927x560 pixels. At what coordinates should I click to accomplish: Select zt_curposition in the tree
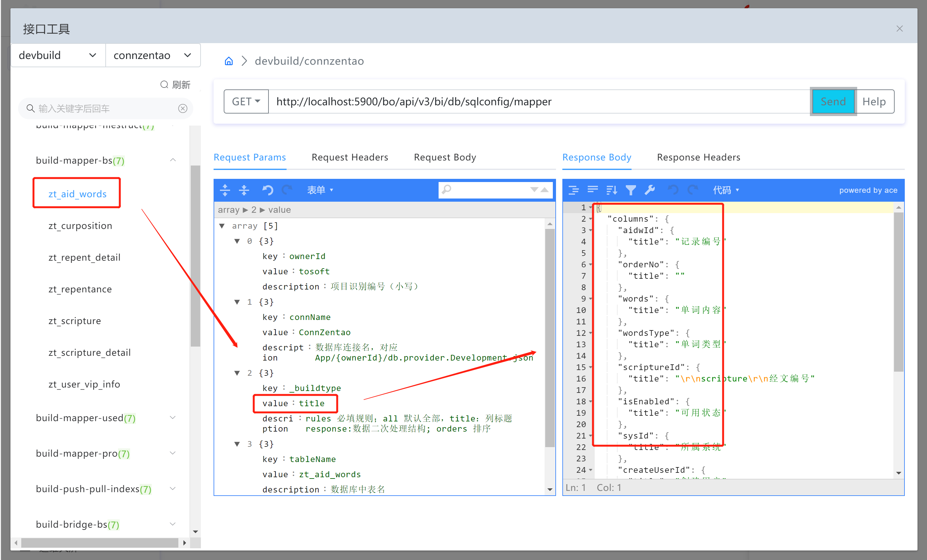[80, 225]
